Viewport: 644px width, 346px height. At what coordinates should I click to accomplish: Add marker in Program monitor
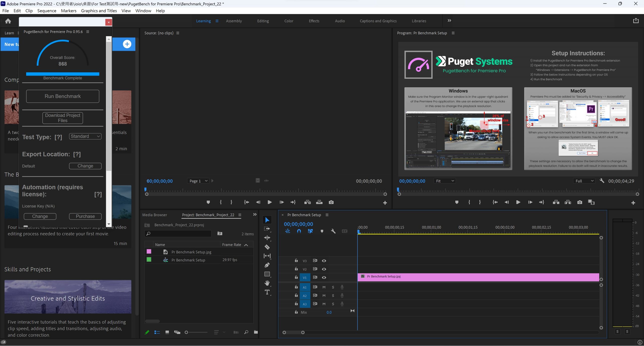[x=457, y=202]
